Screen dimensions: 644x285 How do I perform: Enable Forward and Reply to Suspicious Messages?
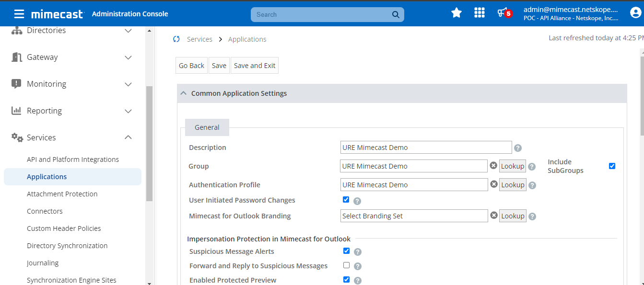tap(346, 265)
